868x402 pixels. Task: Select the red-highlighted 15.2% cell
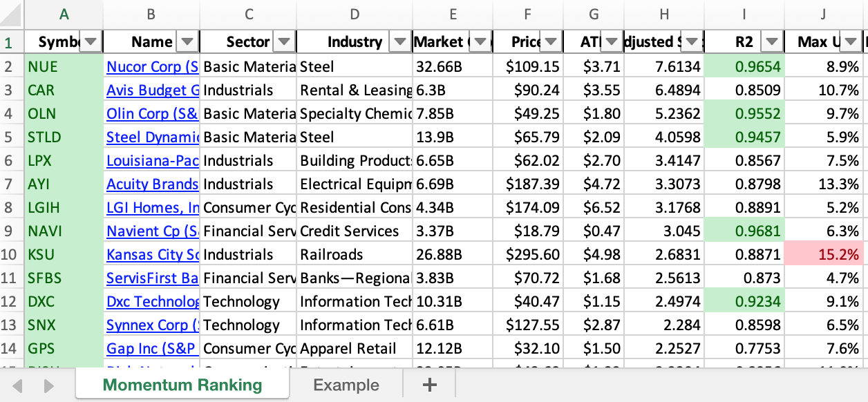point(824,255)
